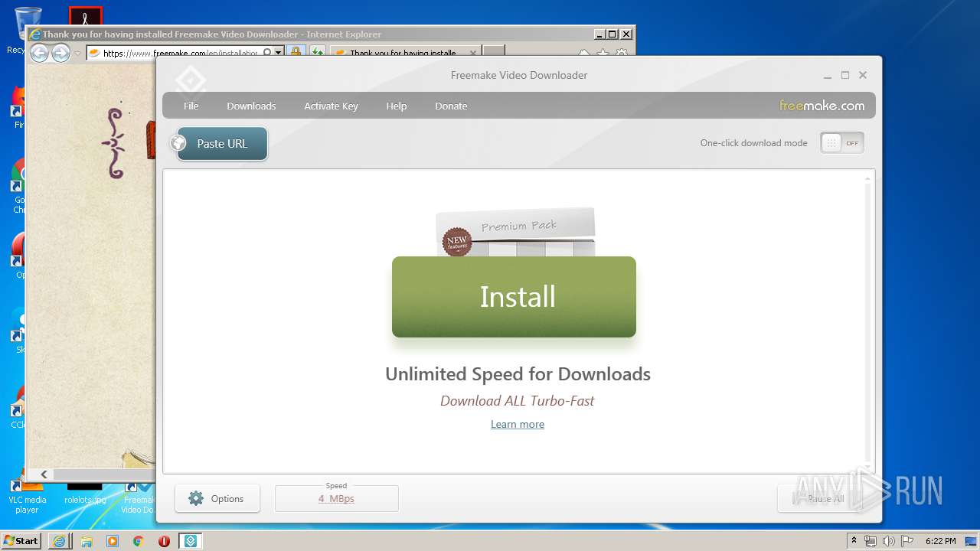980x551 pixels.
Task: Click the Pause All button
Action: point(821,498)
